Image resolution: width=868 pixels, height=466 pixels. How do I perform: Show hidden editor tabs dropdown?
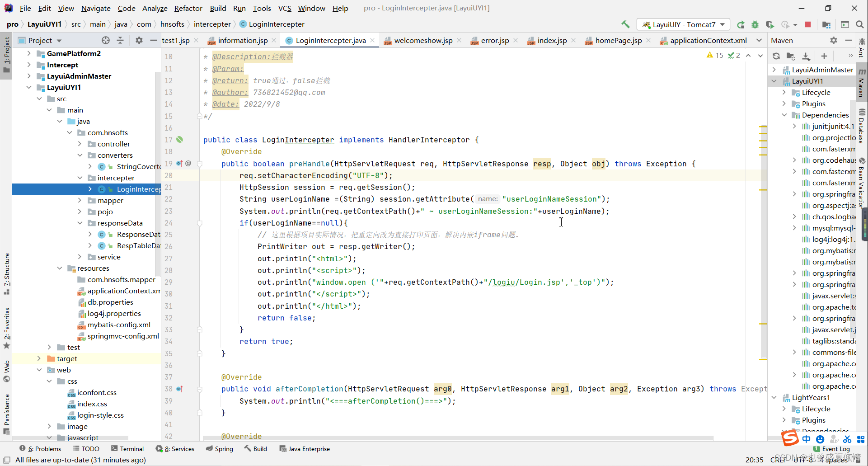pyautogui.click(x=759, y=40)
